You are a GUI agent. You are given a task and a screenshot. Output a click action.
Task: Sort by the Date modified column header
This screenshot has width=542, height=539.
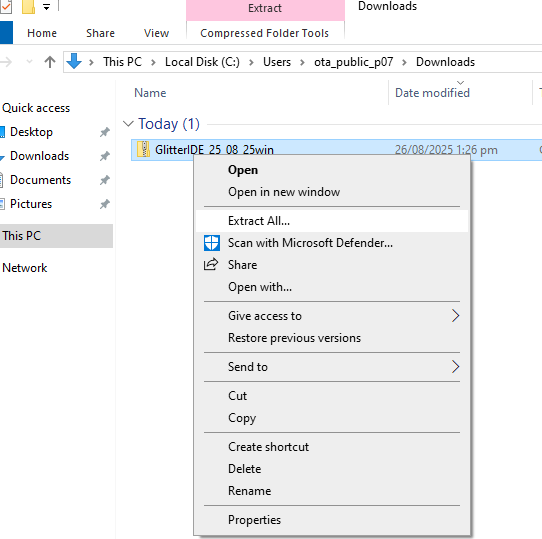[432, 93]
